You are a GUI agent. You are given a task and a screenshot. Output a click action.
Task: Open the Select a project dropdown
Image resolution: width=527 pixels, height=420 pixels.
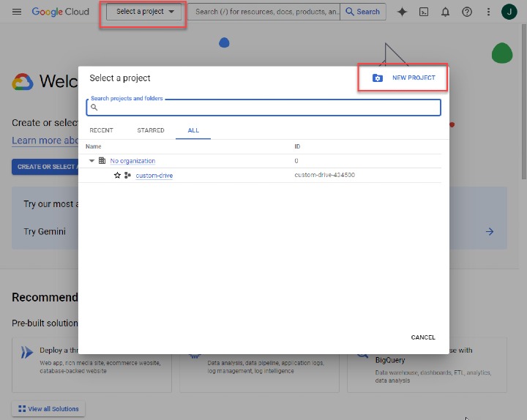tap(145, 12)
